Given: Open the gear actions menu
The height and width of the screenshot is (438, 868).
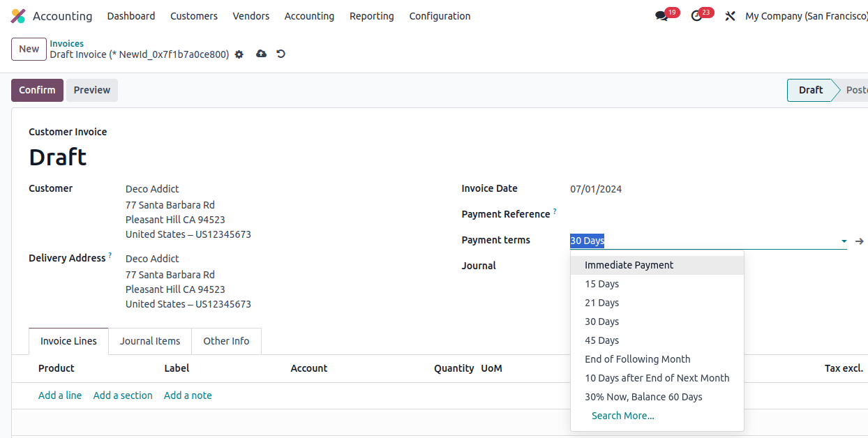Looking at the screenshot, I should pos(239,54).
